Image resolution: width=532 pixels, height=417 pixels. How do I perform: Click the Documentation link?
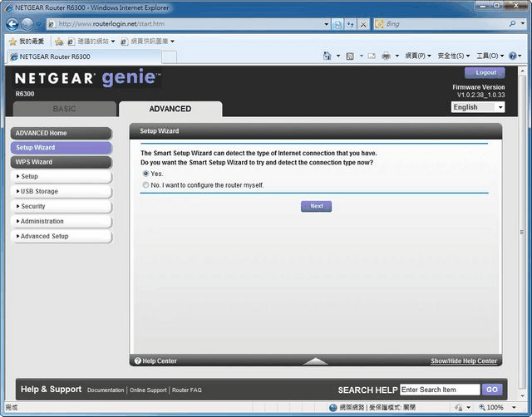point(106,390)
